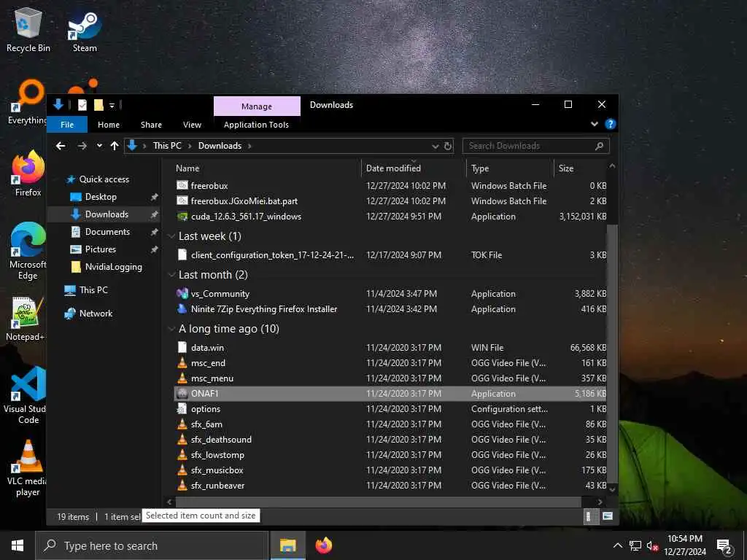Select the Application Tools tab
The width and height of the screenshot is (747, 560).
click(256, 125)
